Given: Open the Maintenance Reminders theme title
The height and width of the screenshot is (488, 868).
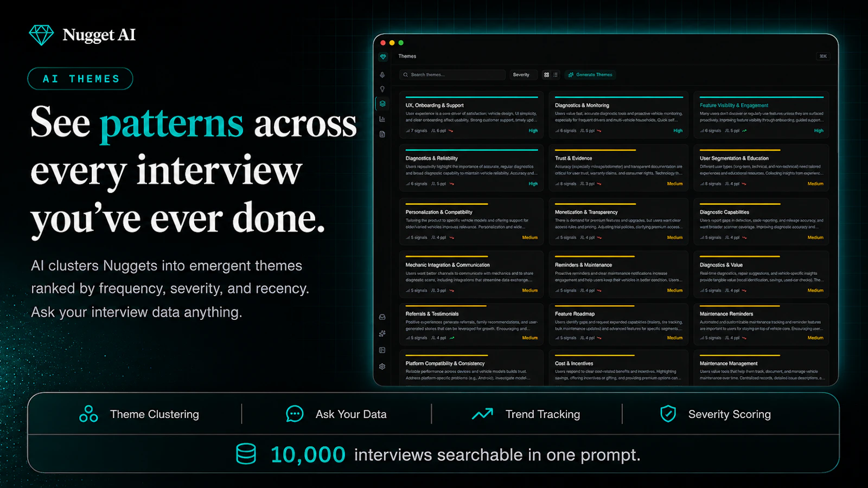Looking at the screenshot, I should tap(726, 314).
